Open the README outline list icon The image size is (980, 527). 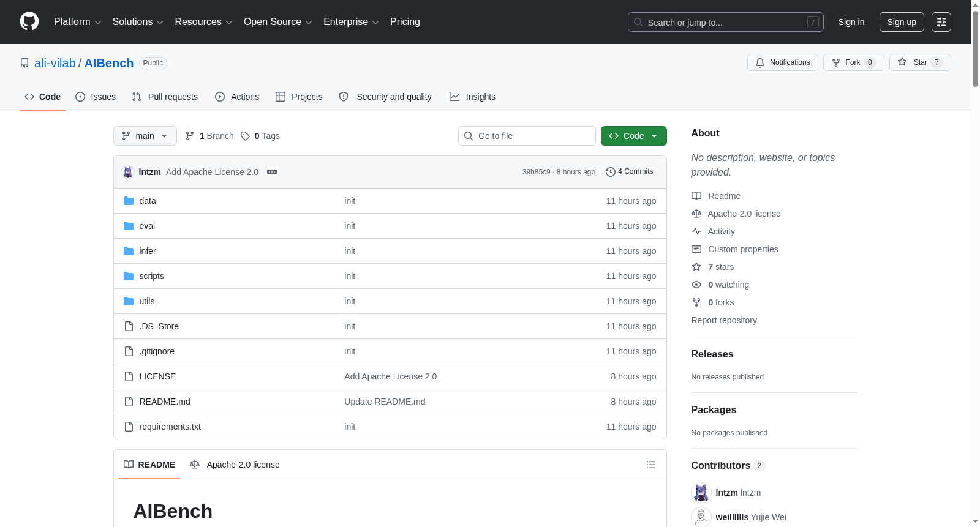point(651,465)
